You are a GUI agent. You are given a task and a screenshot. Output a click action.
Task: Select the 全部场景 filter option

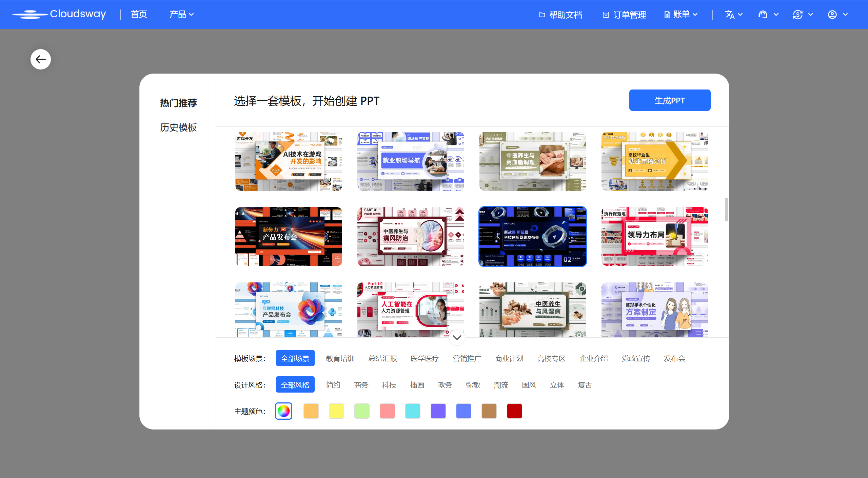295,358
